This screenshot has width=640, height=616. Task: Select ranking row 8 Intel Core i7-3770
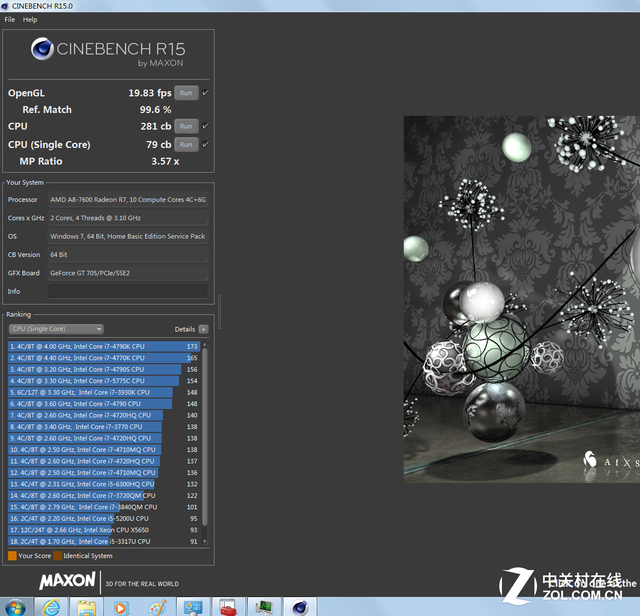104,427
